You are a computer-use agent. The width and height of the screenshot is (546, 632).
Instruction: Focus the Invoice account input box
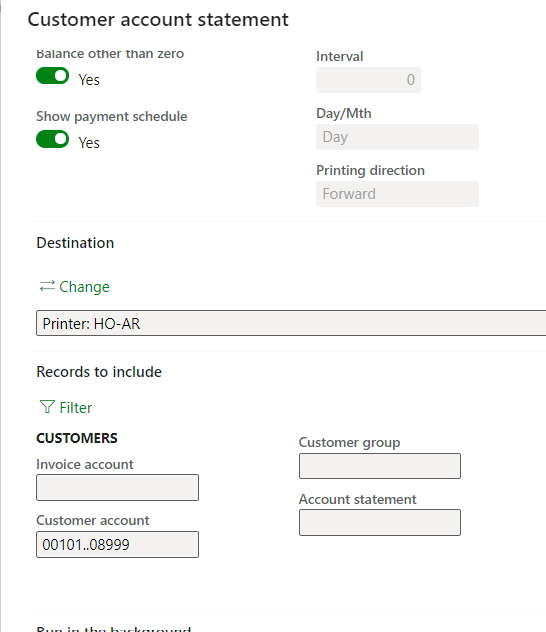tap(117, 488)
